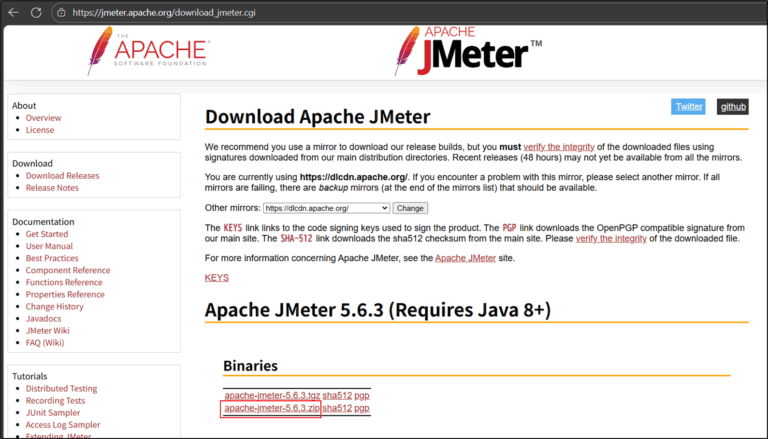Image resolution: width=768 pixels, height=439 pixels.
Task: Follow the Apache JMeter site link
Action: 465,258
